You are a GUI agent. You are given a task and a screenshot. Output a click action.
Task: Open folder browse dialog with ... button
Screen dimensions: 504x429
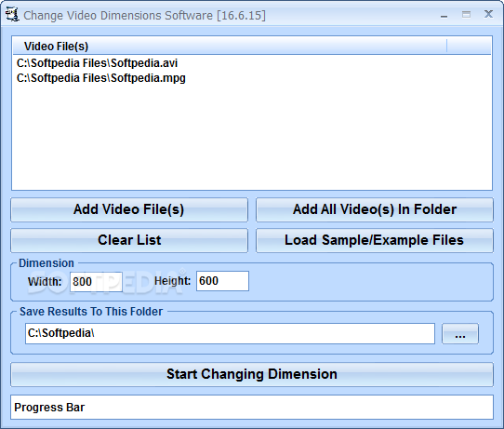[x=460, y=334]
